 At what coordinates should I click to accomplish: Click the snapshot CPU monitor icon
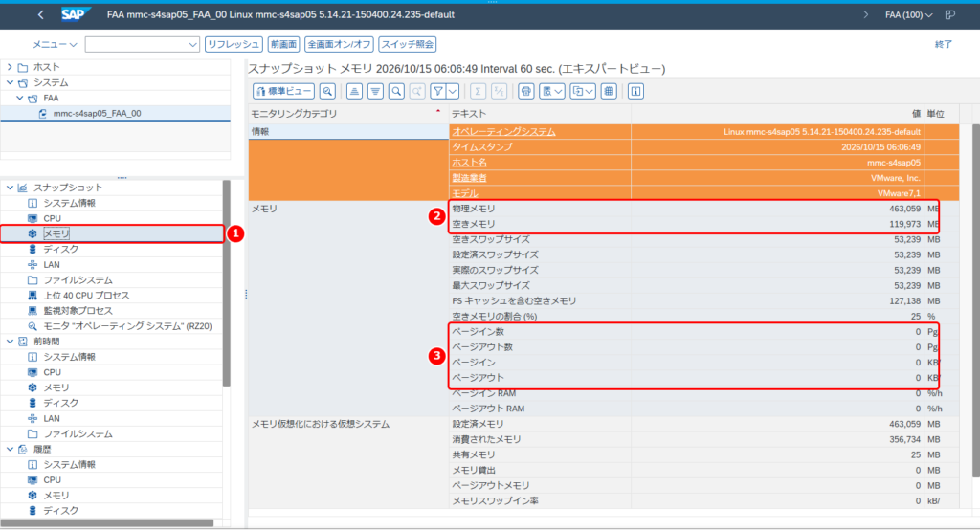pos(33,218)
